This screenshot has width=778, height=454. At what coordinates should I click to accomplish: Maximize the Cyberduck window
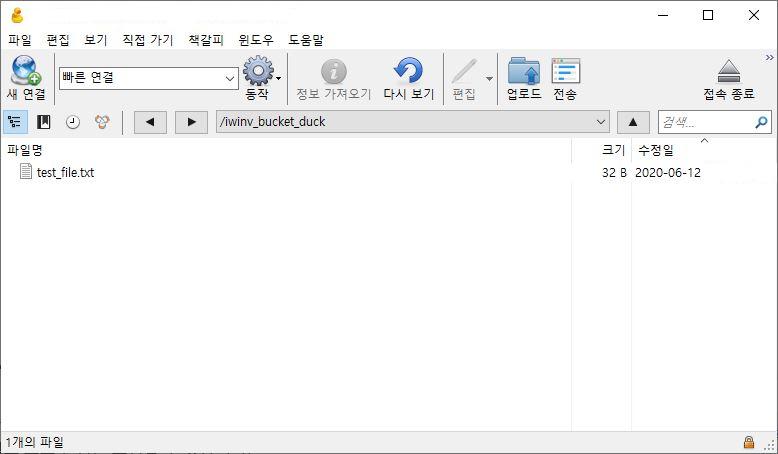tap(708, 15)
